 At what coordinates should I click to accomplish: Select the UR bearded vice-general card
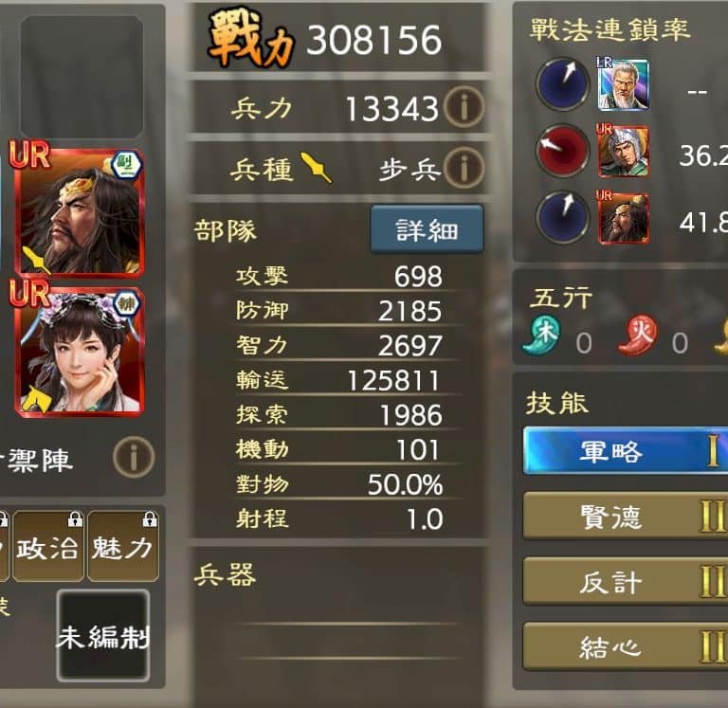(80, 212)
